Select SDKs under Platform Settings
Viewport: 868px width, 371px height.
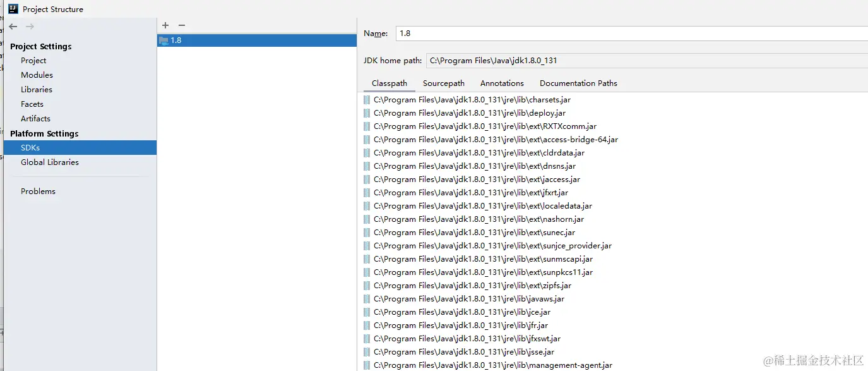point(80,148)
